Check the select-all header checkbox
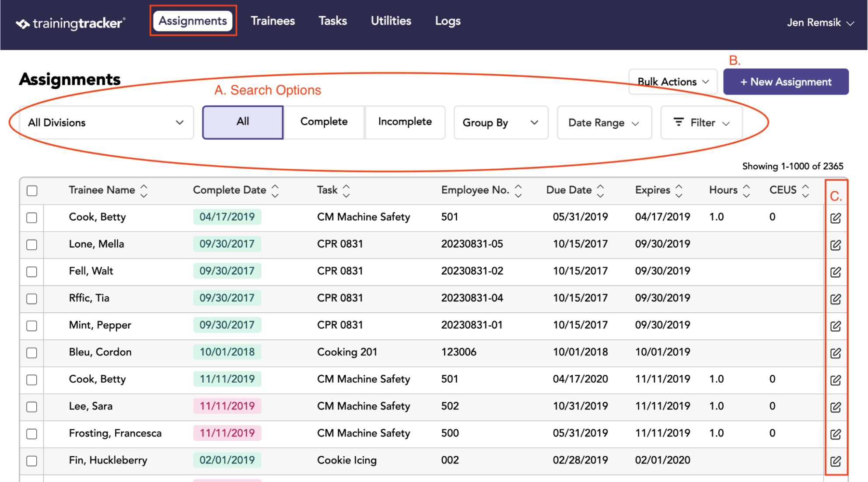 [32, 191]
